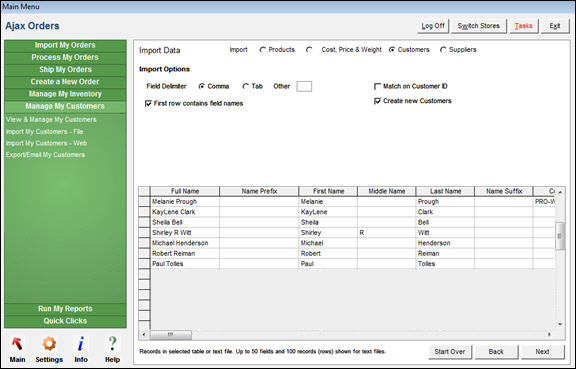Viewport: 576px width, 369px height.
Task: Select the Robert Reiman full name cell
Action: [185, 253]
